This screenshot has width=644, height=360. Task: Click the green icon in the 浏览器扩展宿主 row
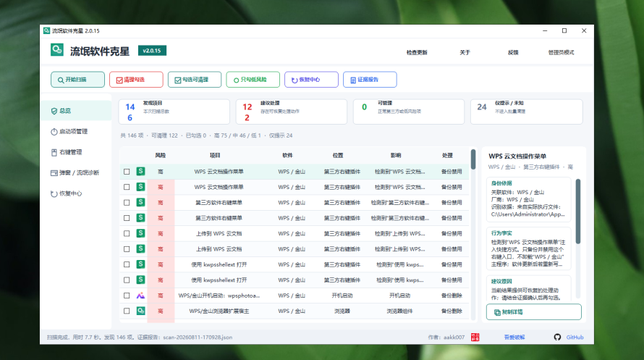[x=140, y=311]
